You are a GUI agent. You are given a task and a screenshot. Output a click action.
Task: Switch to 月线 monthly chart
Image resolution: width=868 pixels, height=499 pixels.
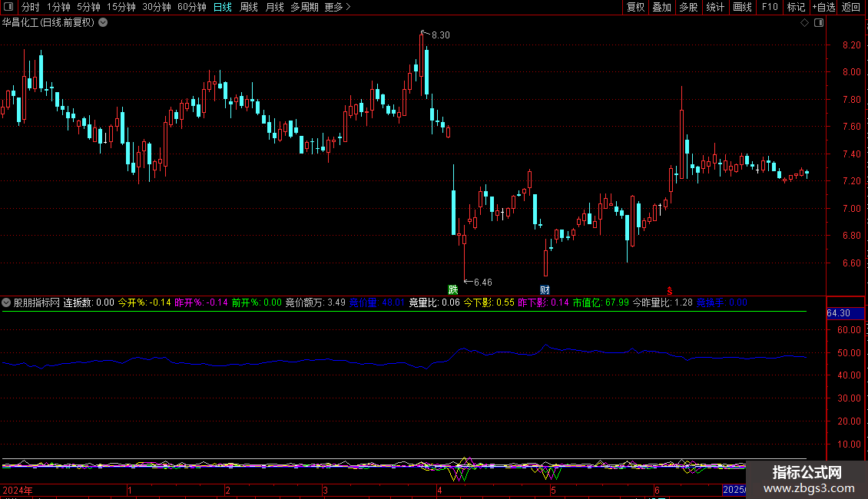point(274,7)
